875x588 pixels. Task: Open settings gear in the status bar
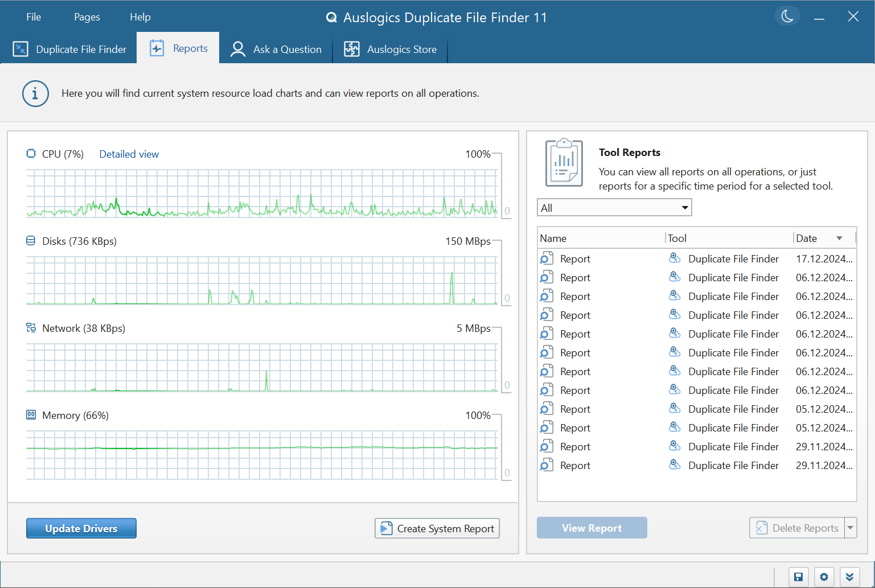click(x=824, y=577)
